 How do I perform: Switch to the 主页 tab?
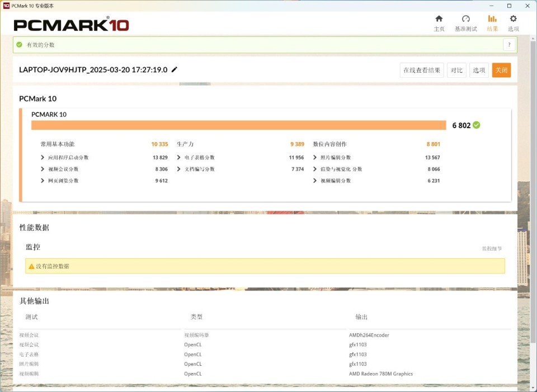(x=439, y=23)
